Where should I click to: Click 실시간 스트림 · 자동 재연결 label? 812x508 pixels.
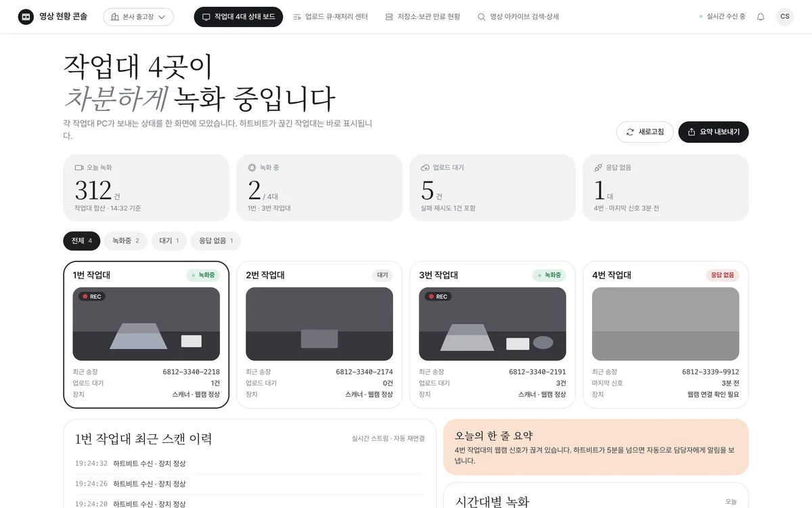(x=388, y=439)
